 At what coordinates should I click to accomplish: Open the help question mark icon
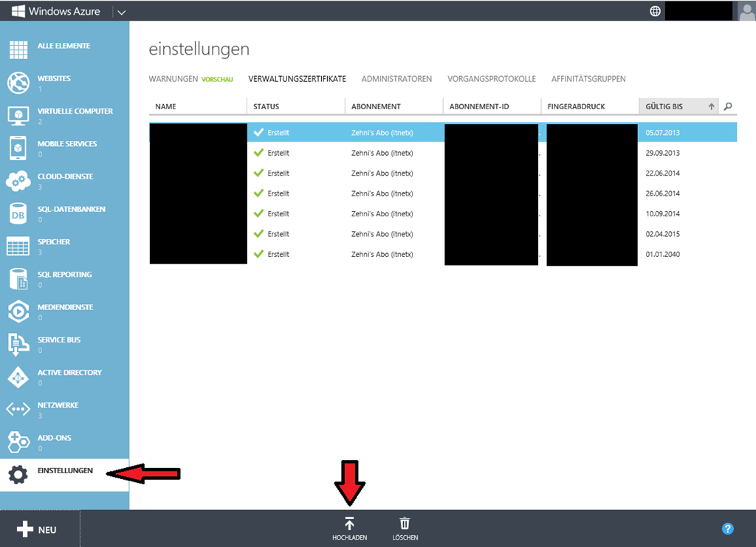tap(727, 529)
